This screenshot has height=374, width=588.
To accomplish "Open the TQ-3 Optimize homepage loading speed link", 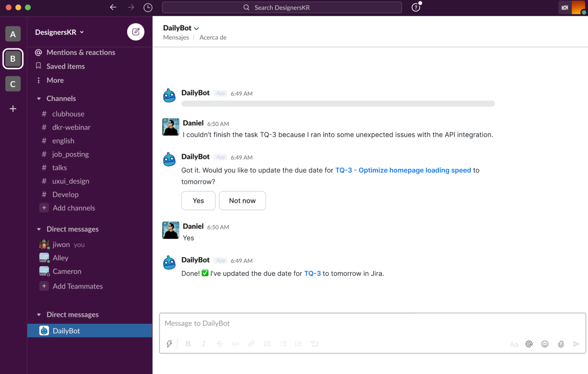I will (x=403, y=170).
